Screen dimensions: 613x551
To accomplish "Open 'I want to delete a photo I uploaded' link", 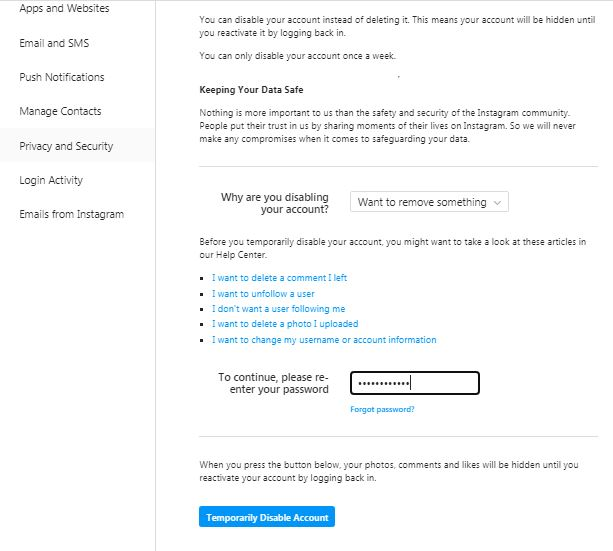I will point(284,324).
